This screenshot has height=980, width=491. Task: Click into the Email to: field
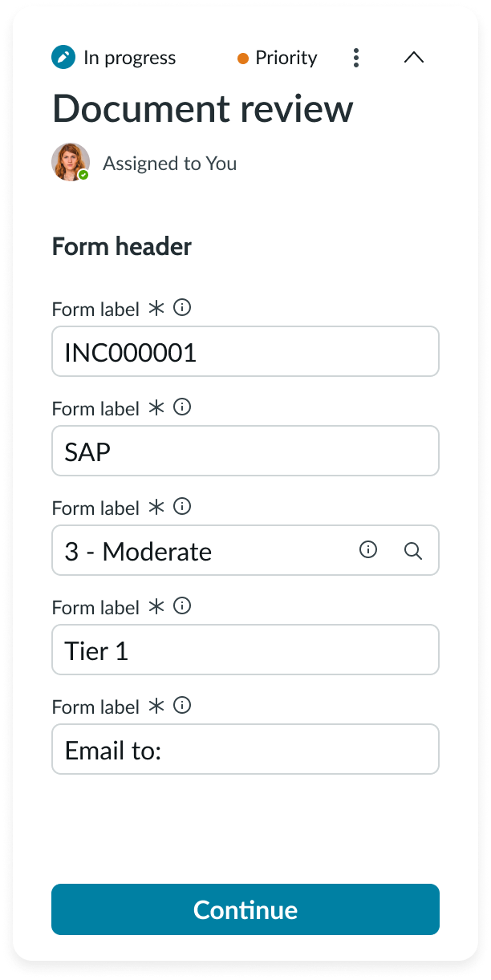pyautogui.click(x=245, y=749)
